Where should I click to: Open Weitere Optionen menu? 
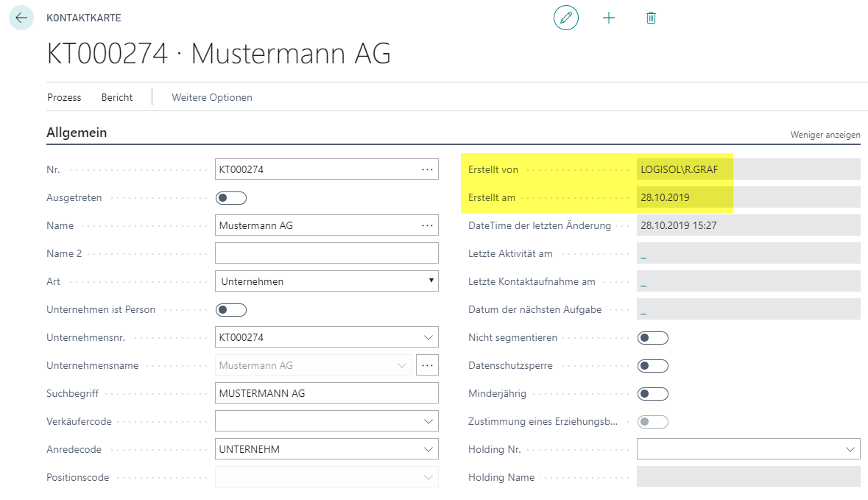(212, 97)
